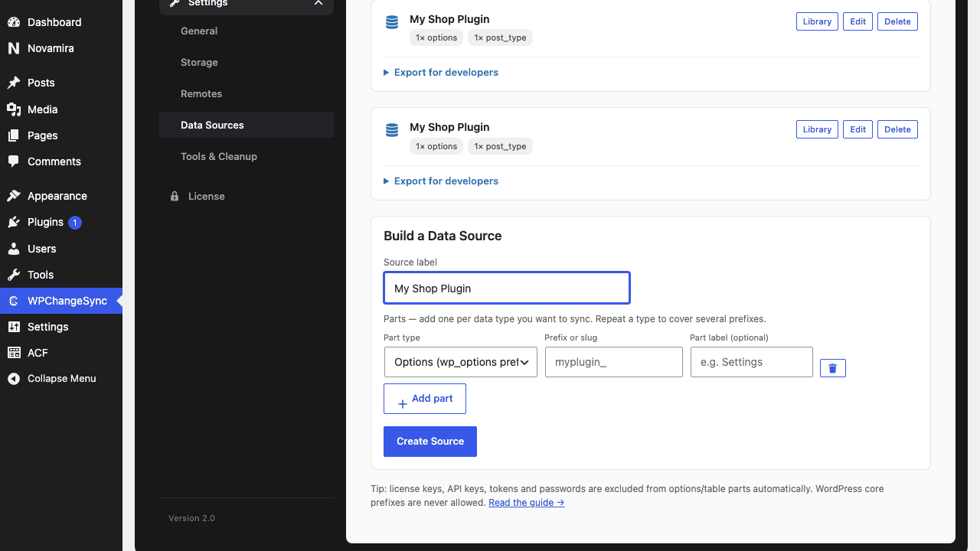The width and height of the screenshot is (980, 551).
Task: Open the Part type dropdown
Action: (x=461, y=362)
